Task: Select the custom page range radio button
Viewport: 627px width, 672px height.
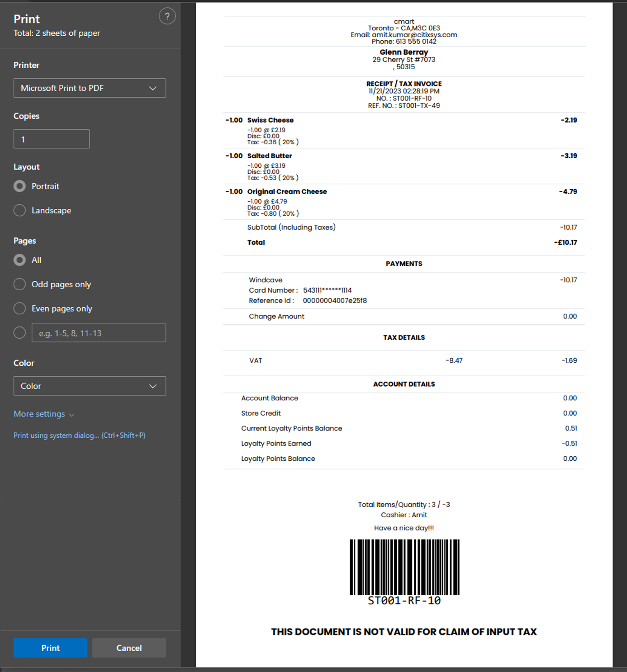Action: [20, 333]
